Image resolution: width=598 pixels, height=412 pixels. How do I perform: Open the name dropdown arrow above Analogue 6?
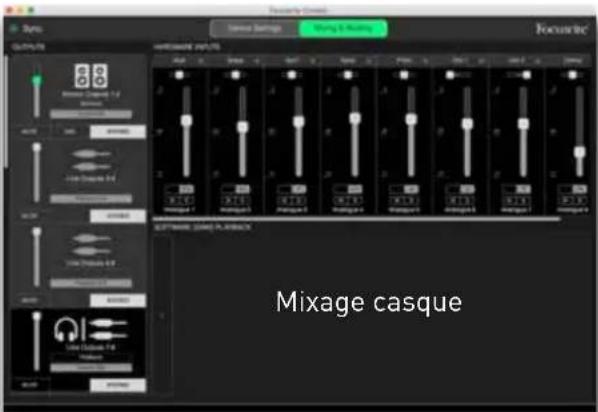pos(482,61)
